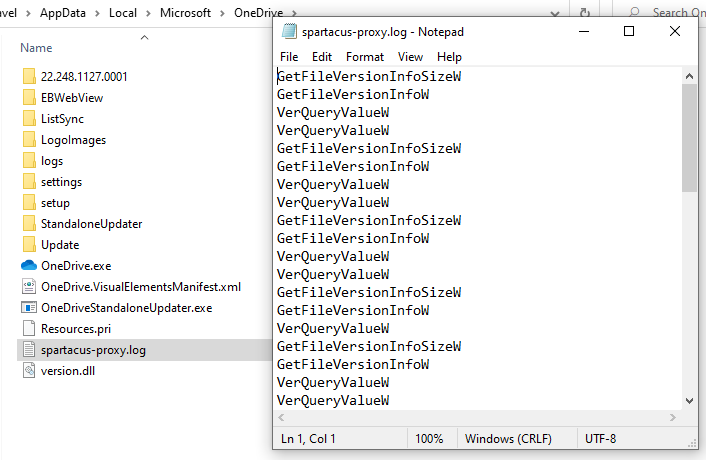
Task: Click Ln 1, Col 1 status entry
Action: (308, 438)
